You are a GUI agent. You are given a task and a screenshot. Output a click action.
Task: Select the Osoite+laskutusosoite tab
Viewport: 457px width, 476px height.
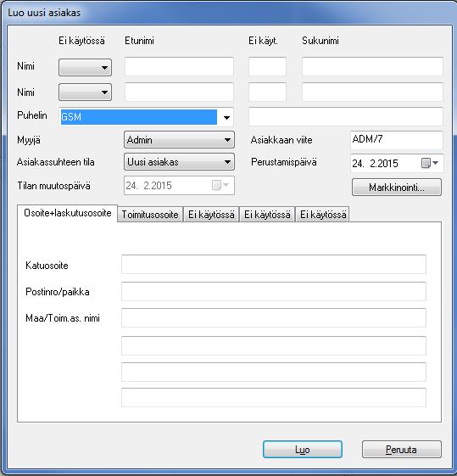coord(67,213)
